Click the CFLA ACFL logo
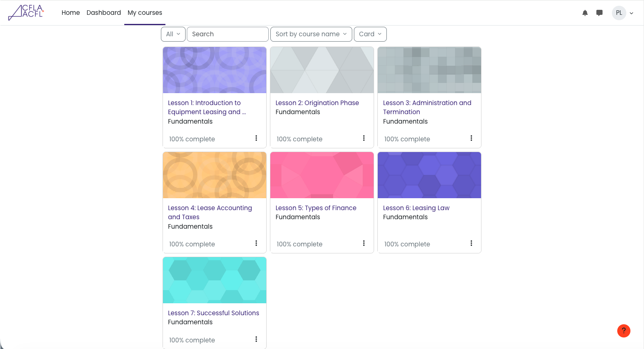644x349 pixels. [26, 12]
